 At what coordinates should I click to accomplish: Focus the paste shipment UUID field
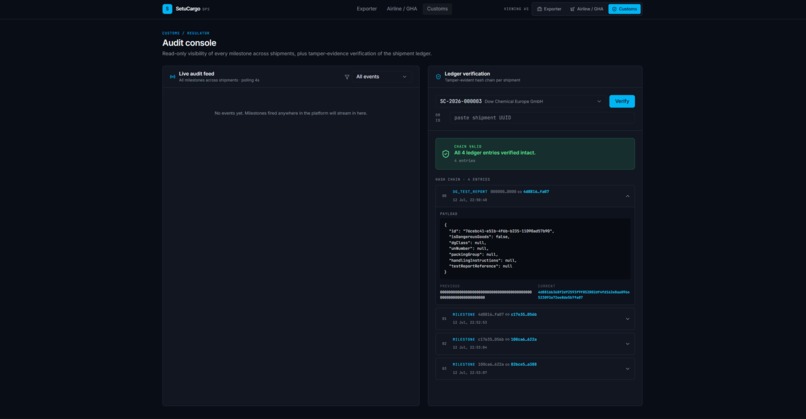click(x=542, y=118)
